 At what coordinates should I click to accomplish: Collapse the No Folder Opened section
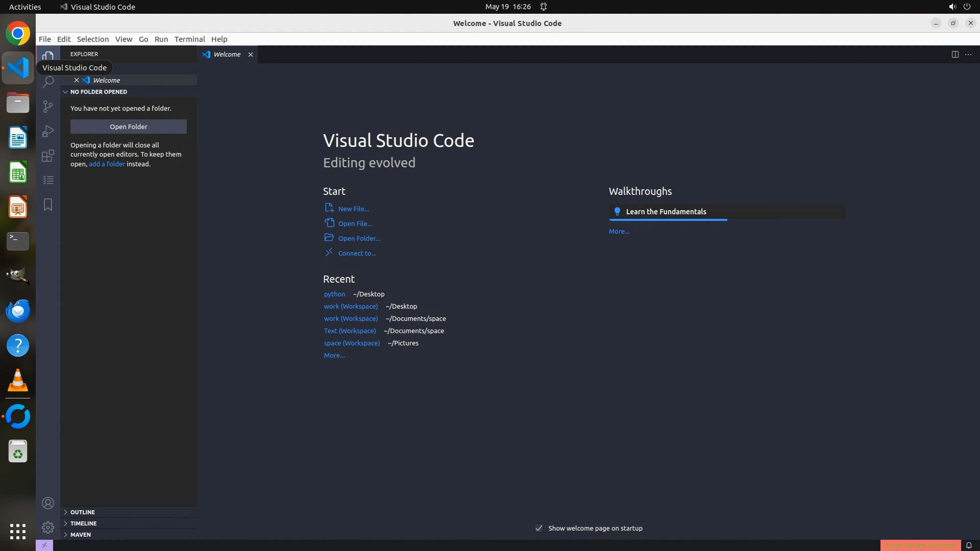[x=99, y=92]
